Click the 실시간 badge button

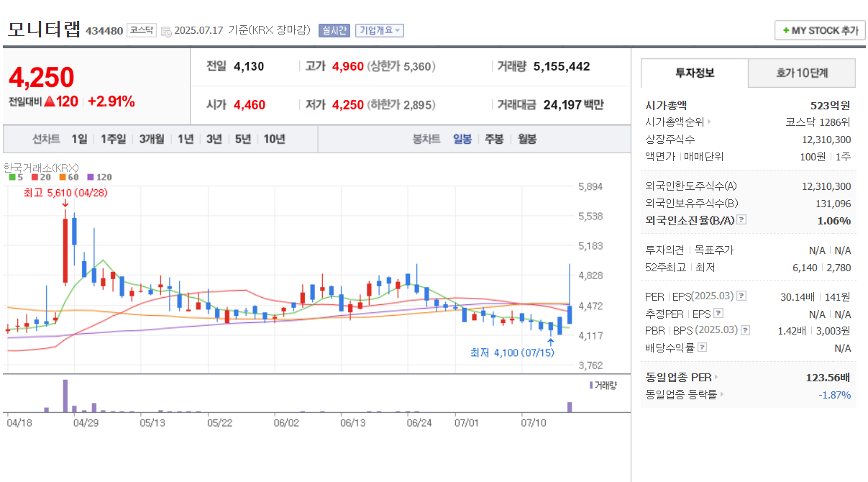click(334, 30)
